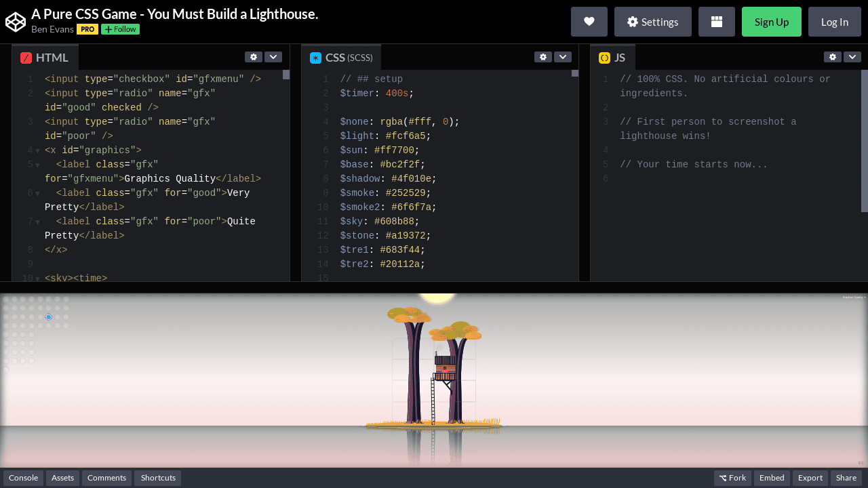Select the HTML editor tab
Image resolution: width=868 pixels, height=488 pixels.
pyautogui.click(x=45, y=58)
